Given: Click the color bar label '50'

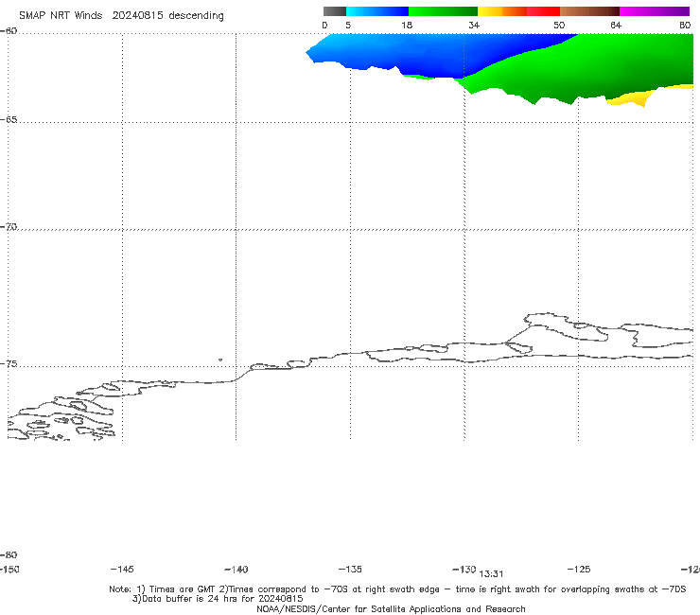Looking at the screenshot, I should point(559,25).
